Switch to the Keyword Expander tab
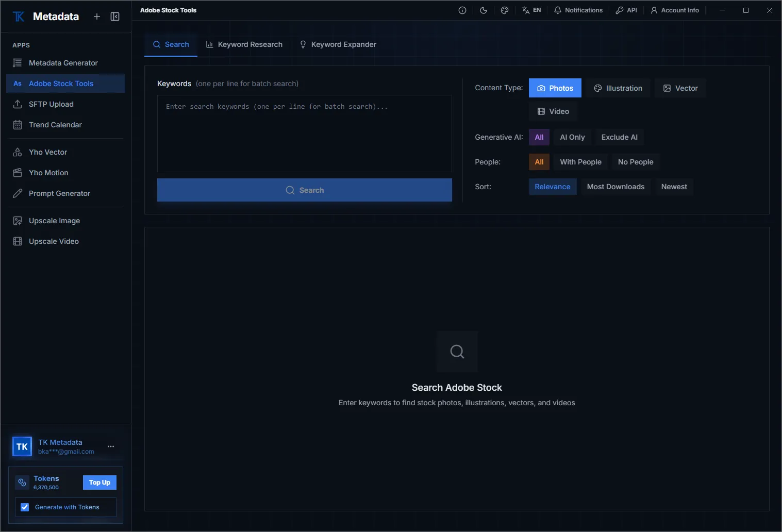This screenshot has width=782, height=532. 338,44
